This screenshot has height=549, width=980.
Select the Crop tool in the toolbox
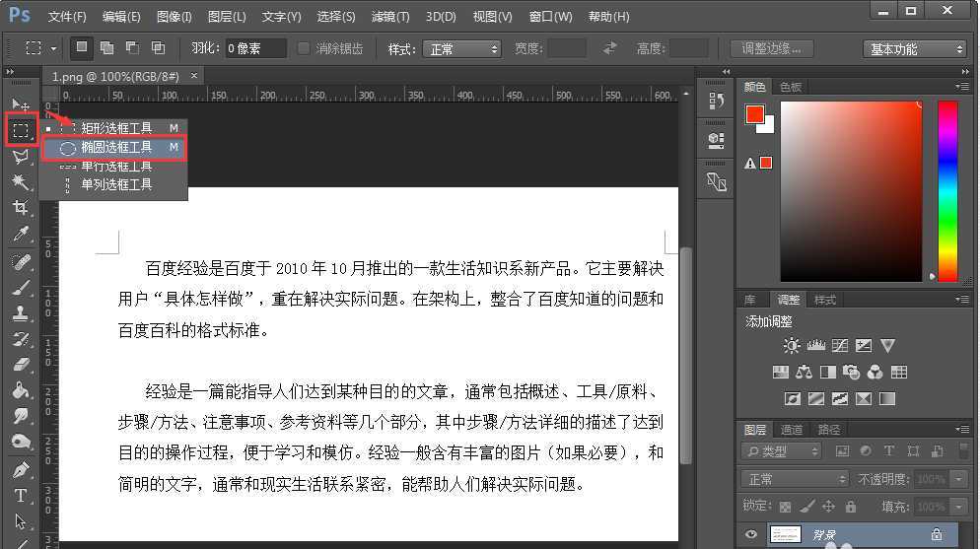click(20, 207)
